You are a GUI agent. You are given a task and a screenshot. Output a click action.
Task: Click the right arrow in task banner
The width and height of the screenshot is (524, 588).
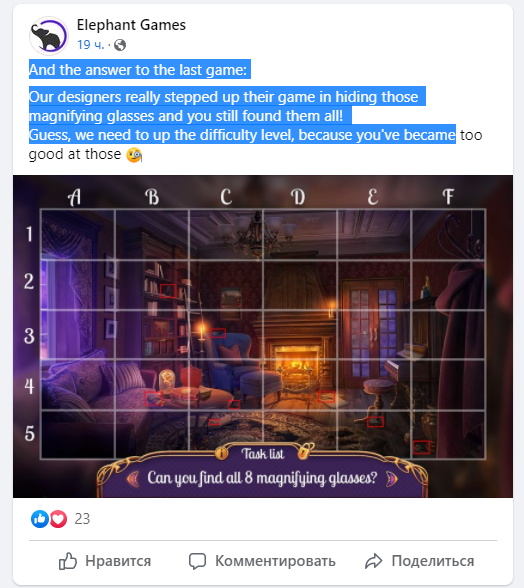pos(391,479)
